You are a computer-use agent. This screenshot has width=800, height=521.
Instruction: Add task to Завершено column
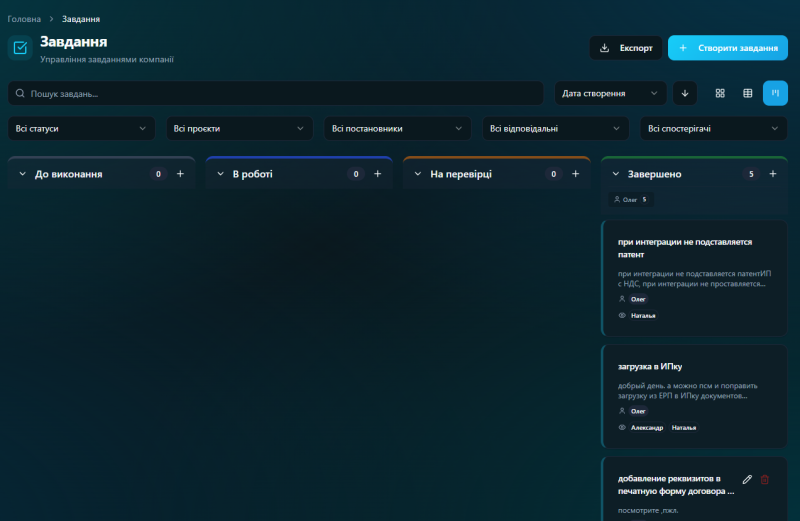[x=772, y=174]
